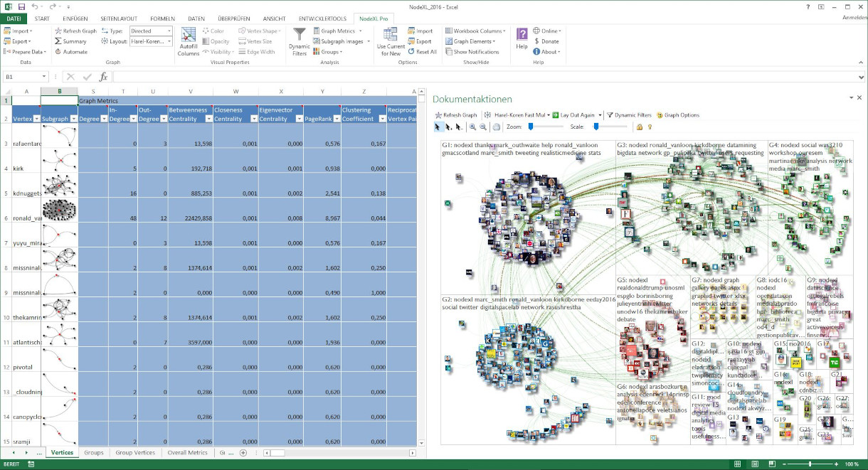
Task: Open Dynamic Filters in the Analysis group
Action: click(300, 41)
